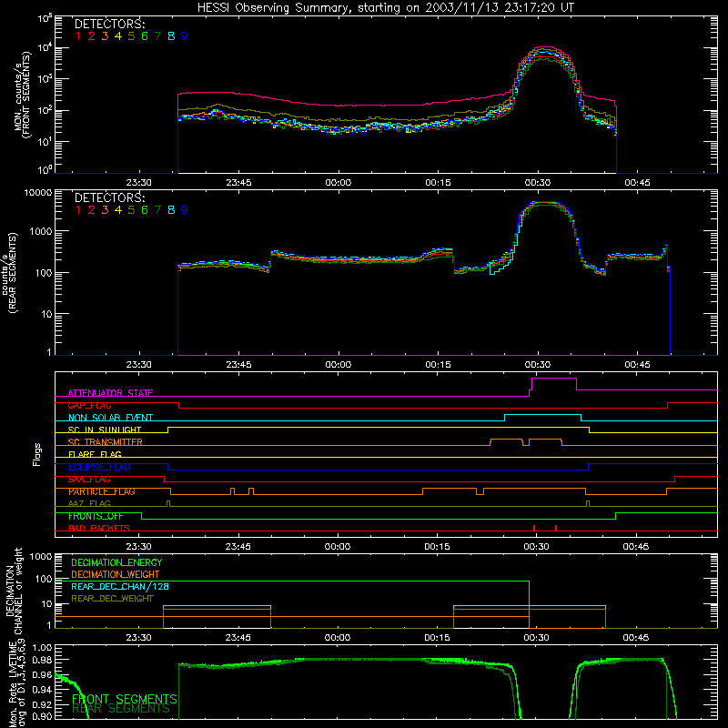Click the DECIMATION_ENERGY legend entry
The image size is (728, 728).
116,562
